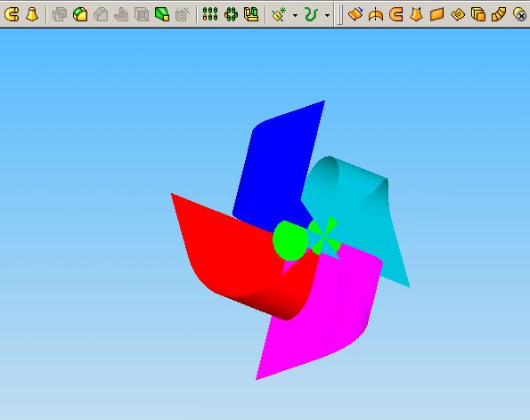The width and height of the screenshot is (530, 420).
Task: Select the Revolved Surface tool
Action: click(376, 14)
